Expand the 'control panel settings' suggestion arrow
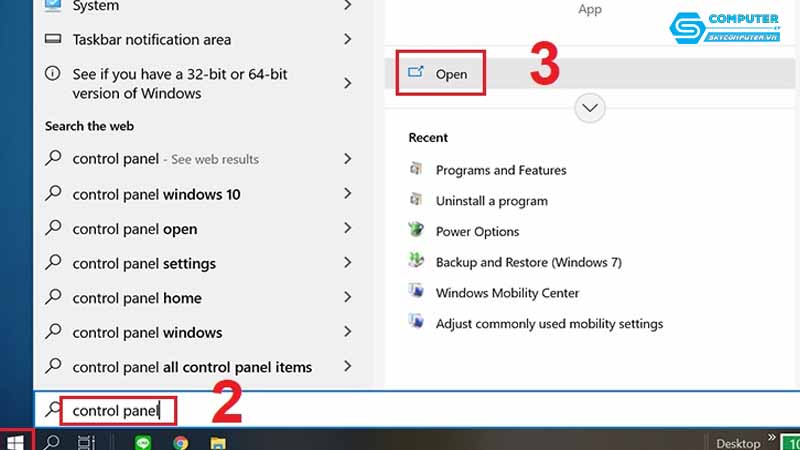 [x=347, y=264]
